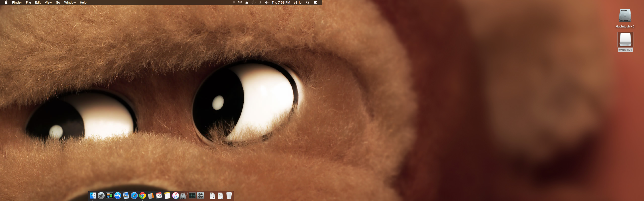
Task: Open System Preferences from the Dock
Action: 201,195
